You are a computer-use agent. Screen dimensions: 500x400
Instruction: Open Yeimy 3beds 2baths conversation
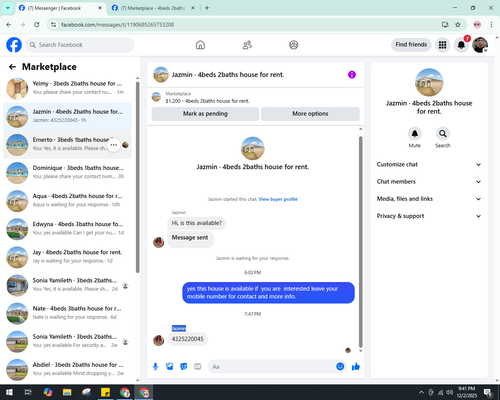[x=67, y=88]
